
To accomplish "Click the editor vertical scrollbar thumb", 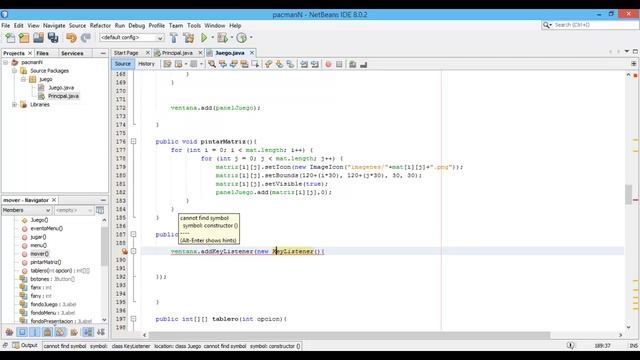I will pyautogui.click(x=628, y=194).
